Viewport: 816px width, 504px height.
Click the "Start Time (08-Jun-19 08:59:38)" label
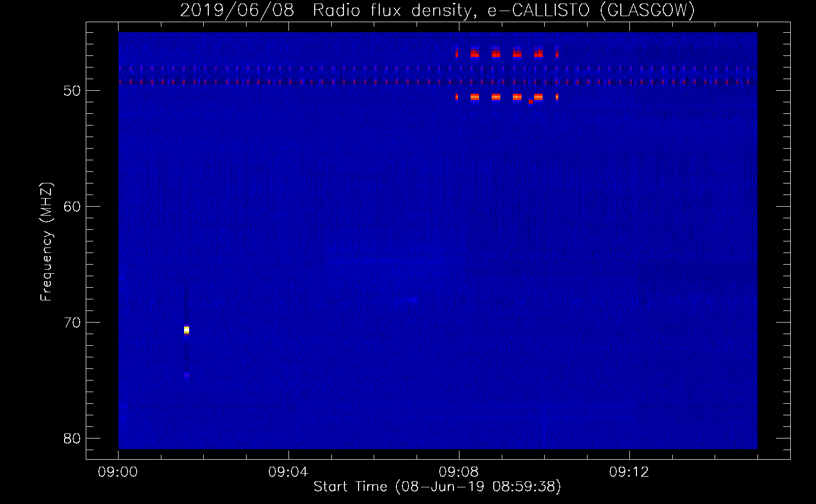coord(437,487)
